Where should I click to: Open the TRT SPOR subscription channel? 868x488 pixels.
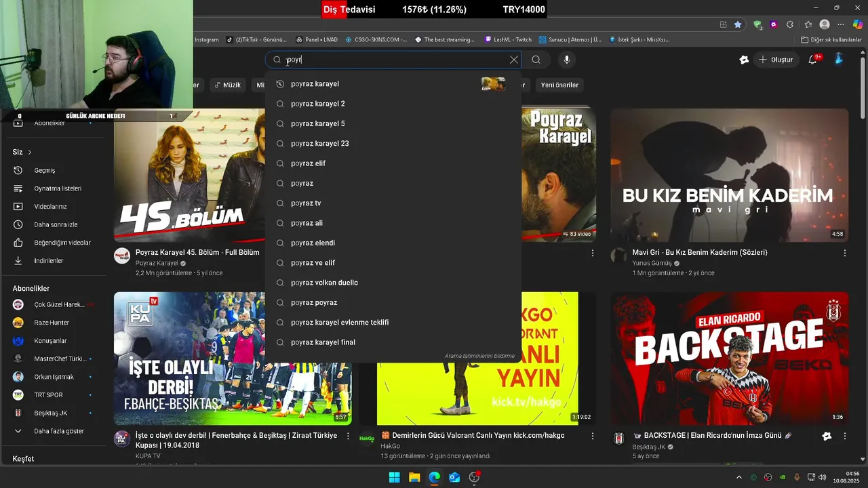pyautogui.click(x=54, y=395)
